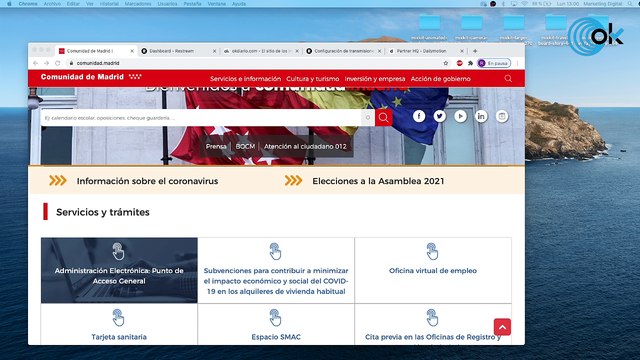Click the hand icon above Oficina virtual de empleo
640x360 pixels.
pos(432,251)
